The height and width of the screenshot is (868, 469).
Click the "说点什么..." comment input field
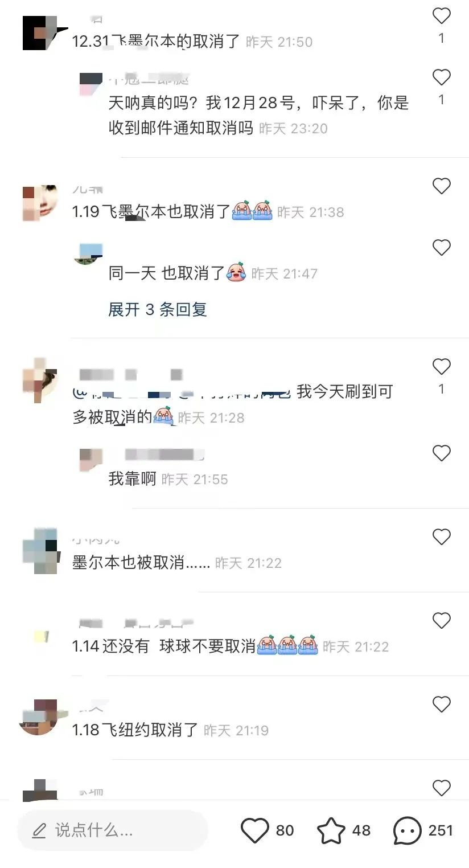click(x=113, y=830)
